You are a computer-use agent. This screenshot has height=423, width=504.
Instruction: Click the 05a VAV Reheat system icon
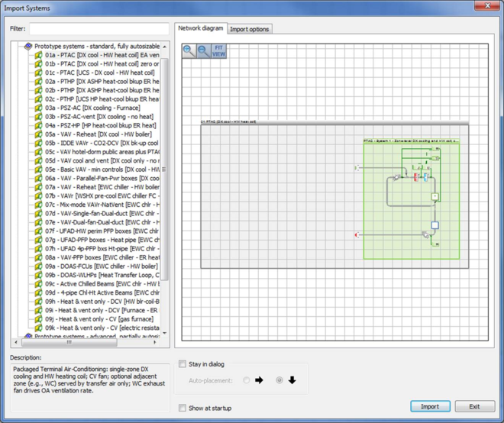click(37, 134)
